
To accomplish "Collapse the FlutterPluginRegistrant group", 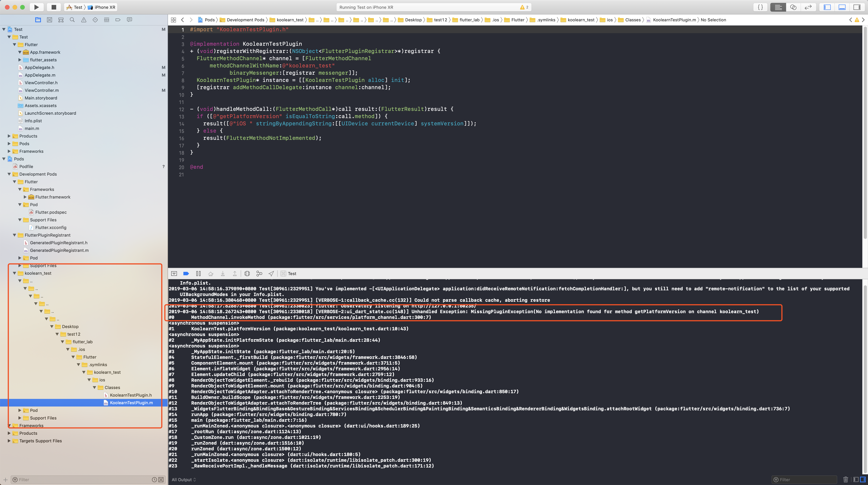I will (x=14, y=235).
